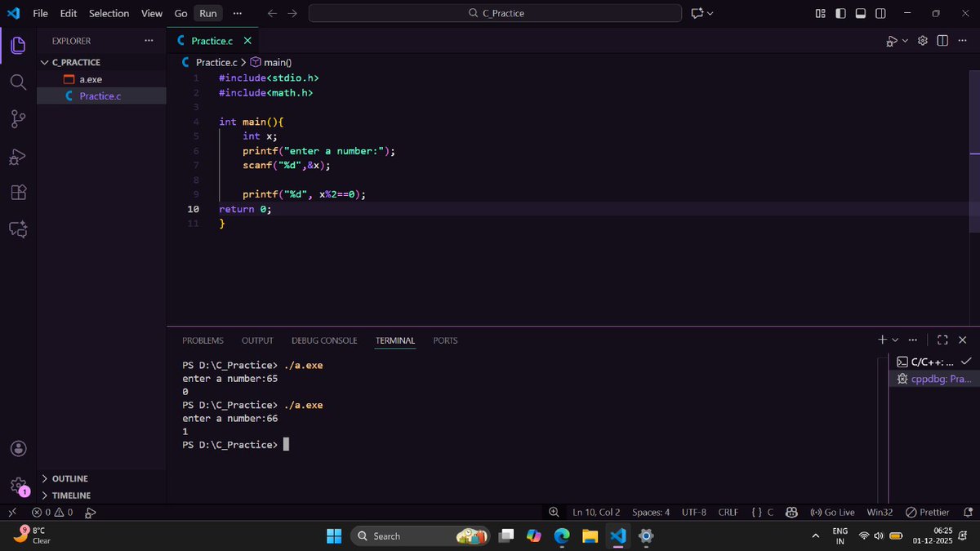Select Practice.c in the Explorer tree
This screenshot has height=551, width=980.
click(101, 96)
